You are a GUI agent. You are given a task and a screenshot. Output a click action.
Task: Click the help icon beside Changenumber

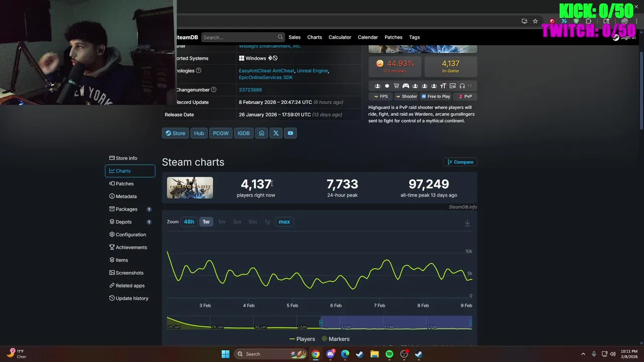click(x=213, y=89)
